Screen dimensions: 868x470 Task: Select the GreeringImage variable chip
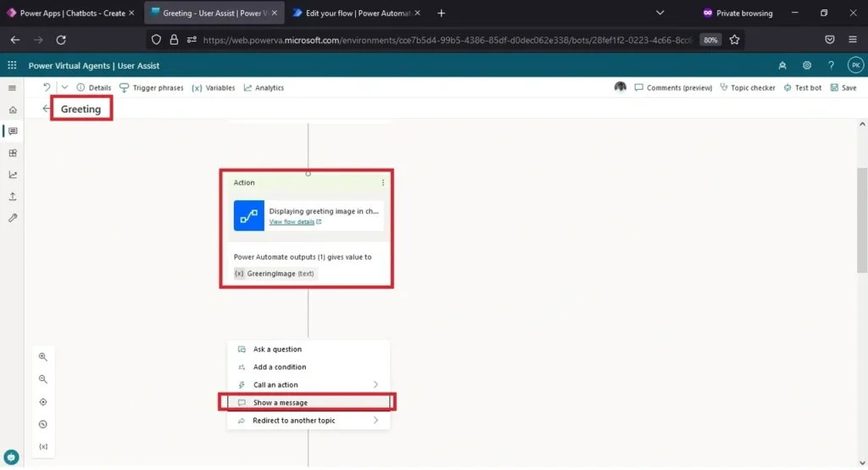click(275, 273)
